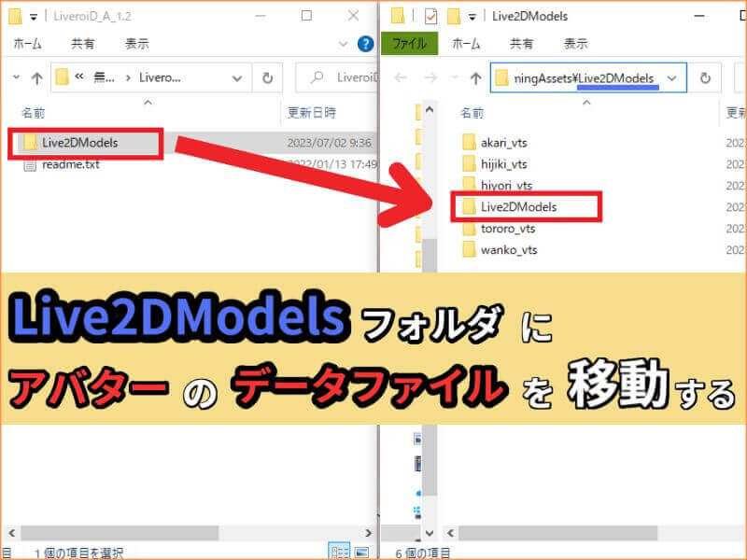Click the horizontal scrollbar thumb in the Live2DModels file list
The width and height of the screenshot is (747, 560).
(557, 533)
